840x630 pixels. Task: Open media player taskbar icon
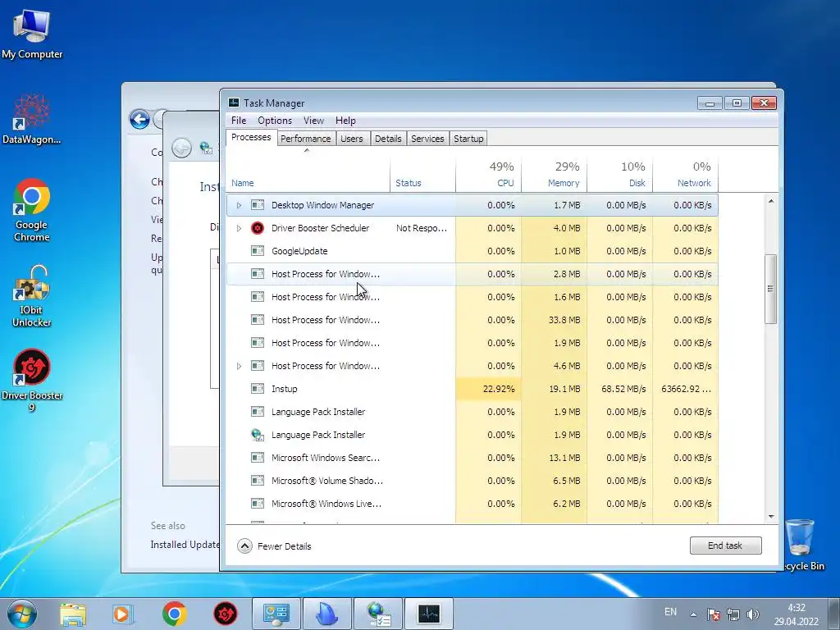[123, 614]
